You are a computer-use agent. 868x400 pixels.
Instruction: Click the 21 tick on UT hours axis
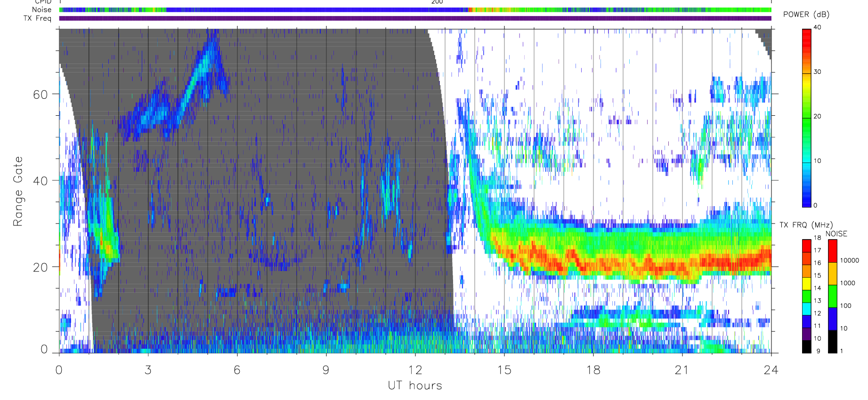682,370
